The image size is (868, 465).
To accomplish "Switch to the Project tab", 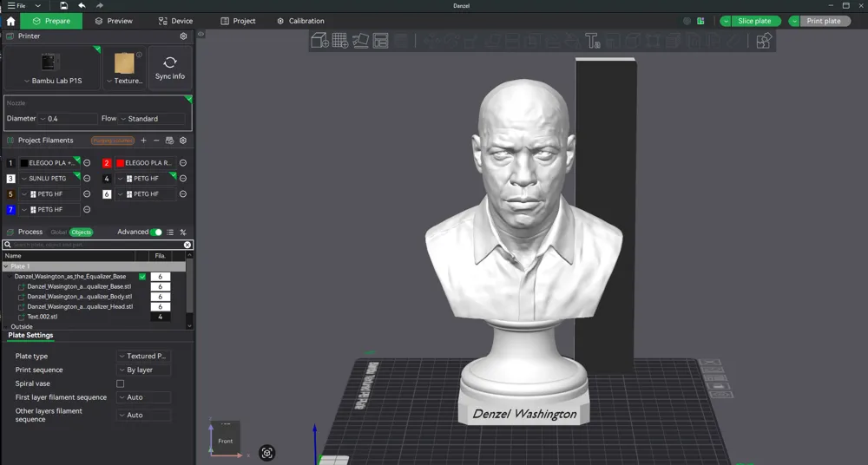I will pyautogui.click(x=238, y=21).
